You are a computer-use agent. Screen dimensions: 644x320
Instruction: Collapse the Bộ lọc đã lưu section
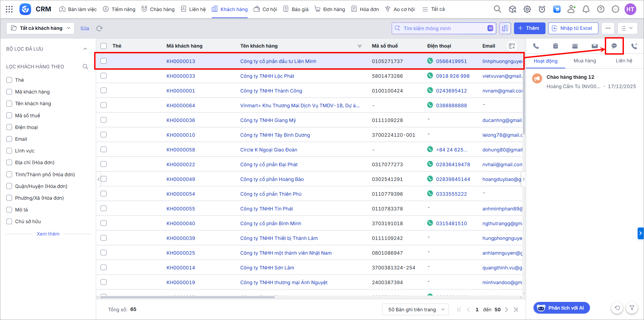(85, 49)
